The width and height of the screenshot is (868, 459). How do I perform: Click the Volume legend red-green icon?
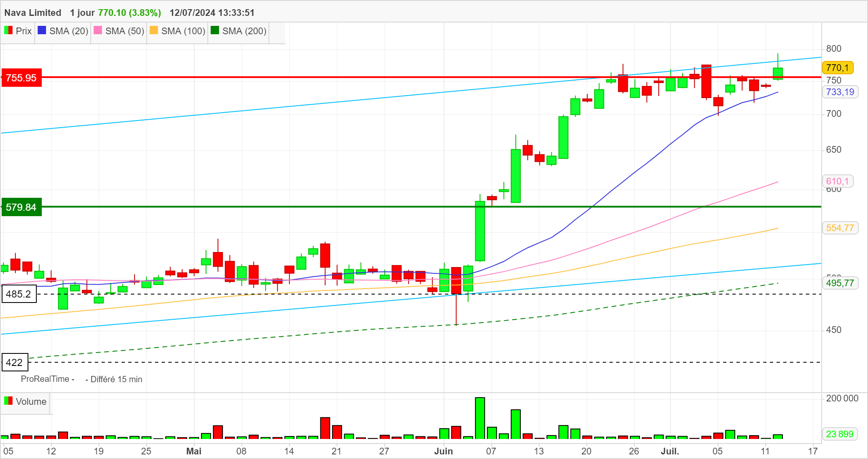(8, 401)
